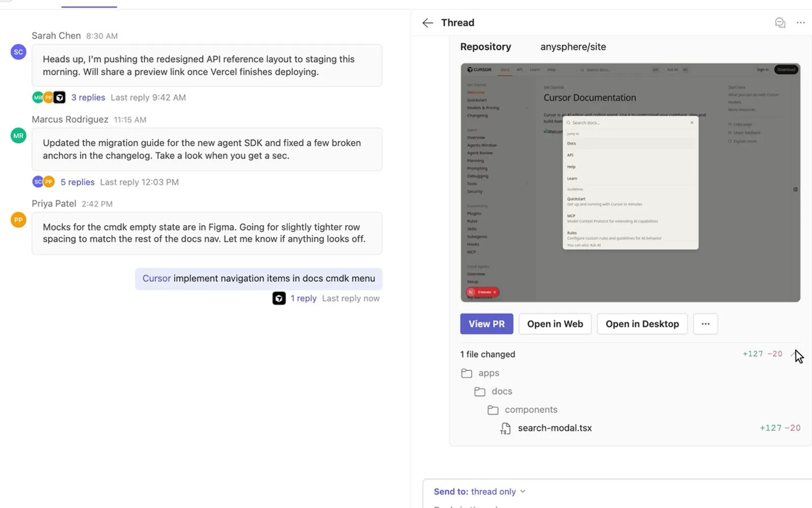Open 5 replies under Marcus's message
812x508 pixels.
tap(78, 182)
